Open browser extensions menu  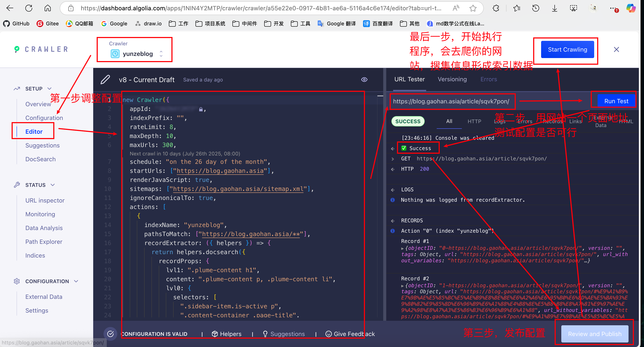[x=496, y=8]
